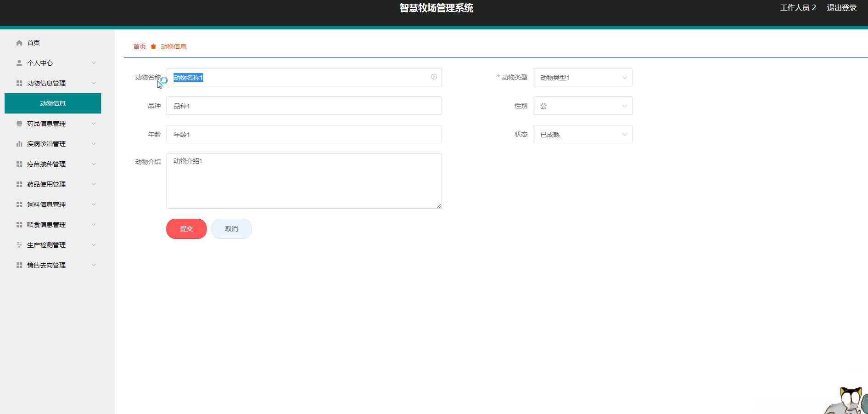Click the bar chart icon beside 疾病诊治管理

[x=19, y=144]
